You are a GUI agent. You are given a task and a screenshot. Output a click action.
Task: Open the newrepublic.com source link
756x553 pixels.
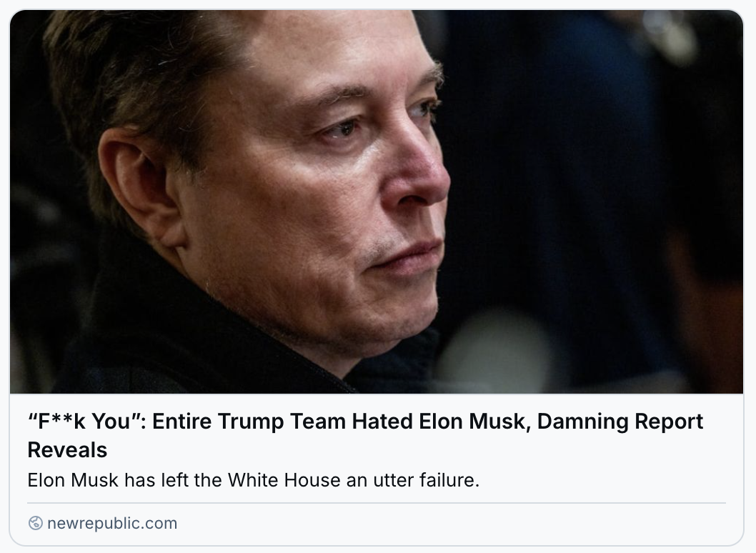point(112,524)
